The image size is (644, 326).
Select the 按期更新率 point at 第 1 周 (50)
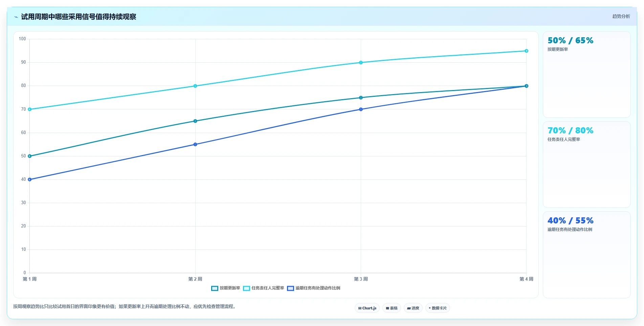coord(30,156)
